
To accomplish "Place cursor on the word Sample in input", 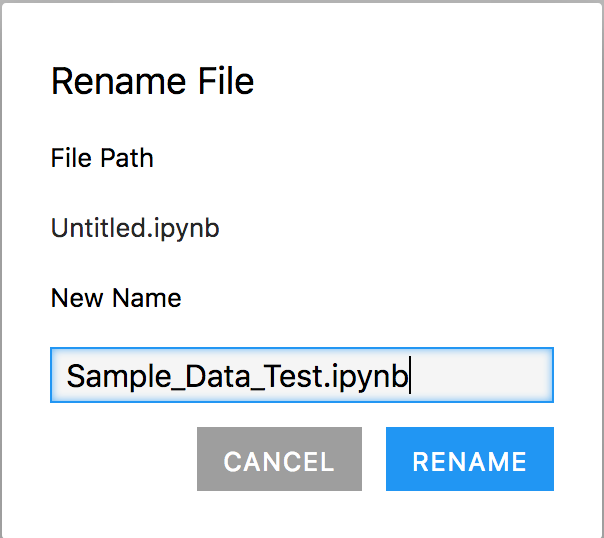I will coord(119,377).
